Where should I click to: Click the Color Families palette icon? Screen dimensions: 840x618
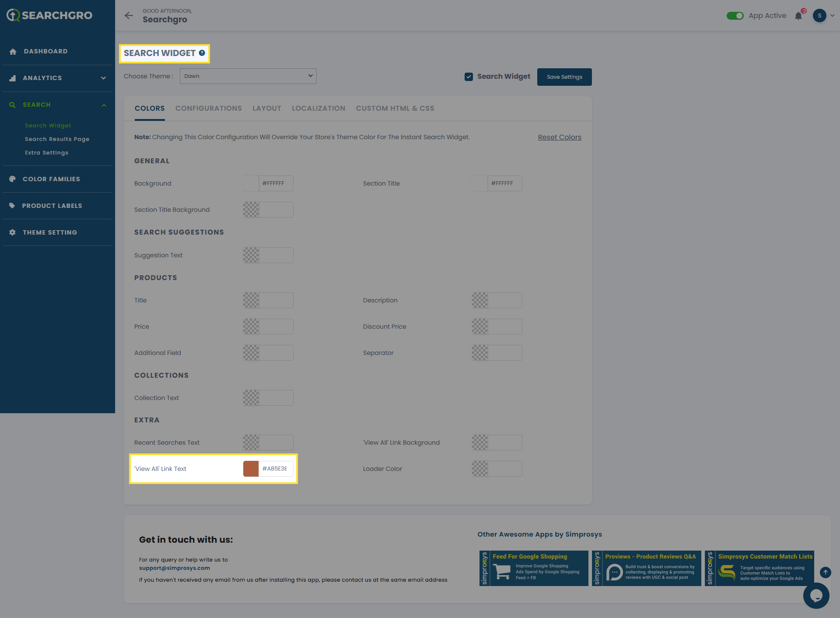coord(12,179)
